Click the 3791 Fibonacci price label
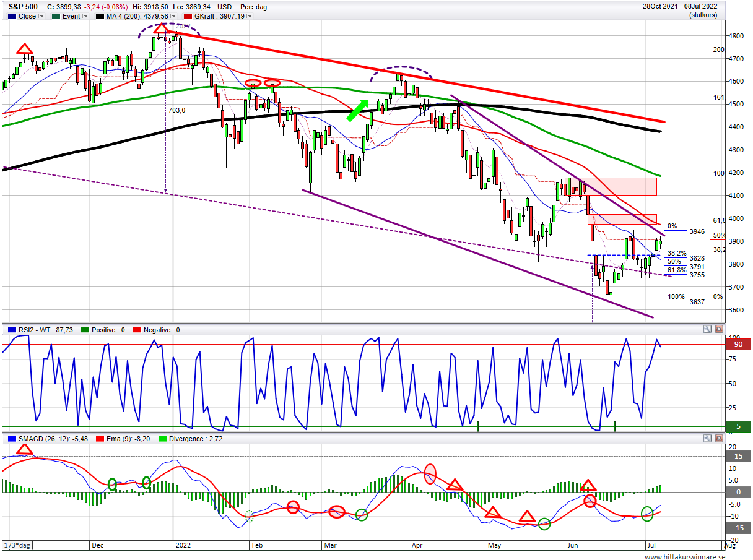The width and height of the screenshot is (753, 560). pyautogui.click(x=697, y=267)
